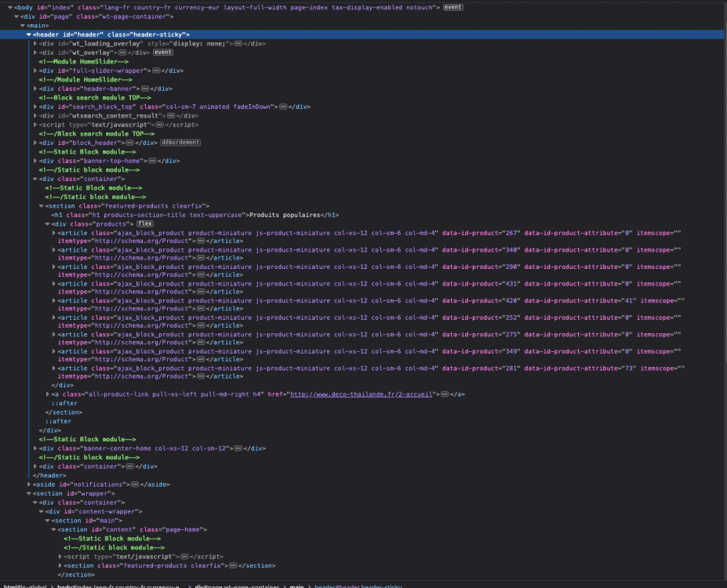Click div#page.wt-page-container breadcrumb

pos(237,586)
